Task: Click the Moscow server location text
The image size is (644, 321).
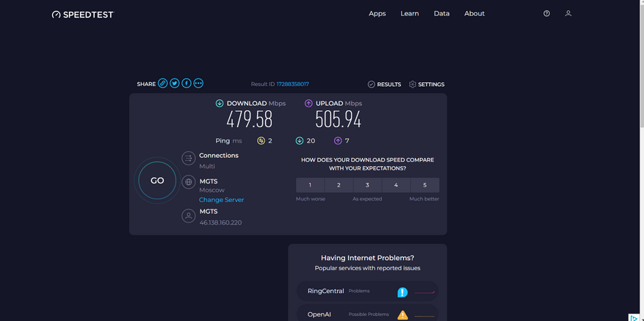Action: 212,190
